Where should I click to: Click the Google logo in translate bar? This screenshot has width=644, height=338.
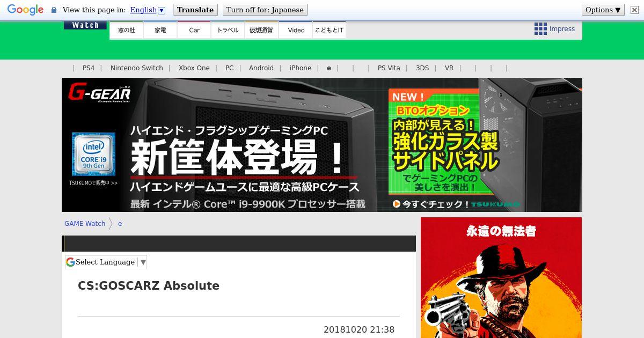(x=25, y=10)
